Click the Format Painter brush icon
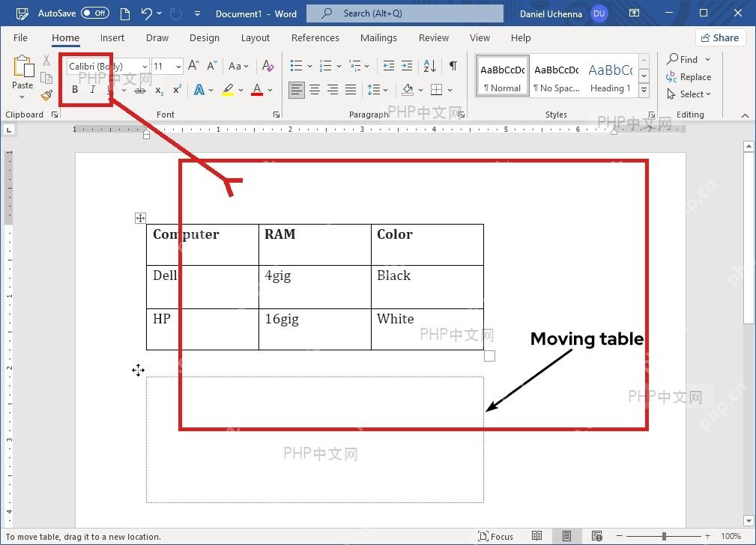Screen dimensions: 756x545 [46, 95]
